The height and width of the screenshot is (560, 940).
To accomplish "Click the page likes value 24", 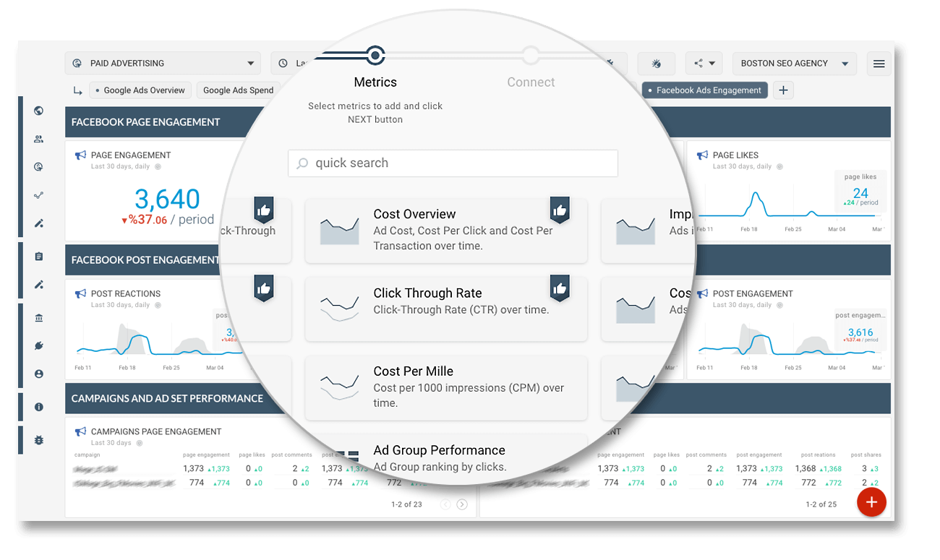I will click(860, 193).
